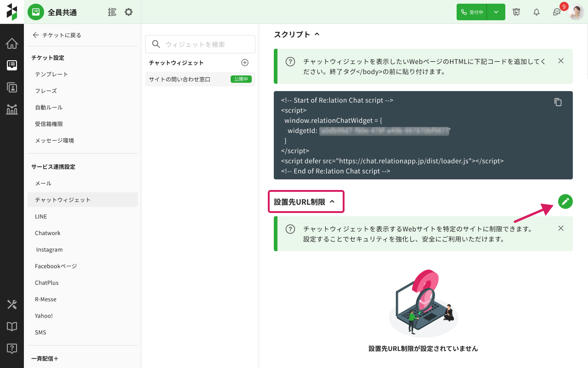Click the pencil edit icon for URL restriction
The height and width of the screenshot is (368, 588).
click(565, 201)
